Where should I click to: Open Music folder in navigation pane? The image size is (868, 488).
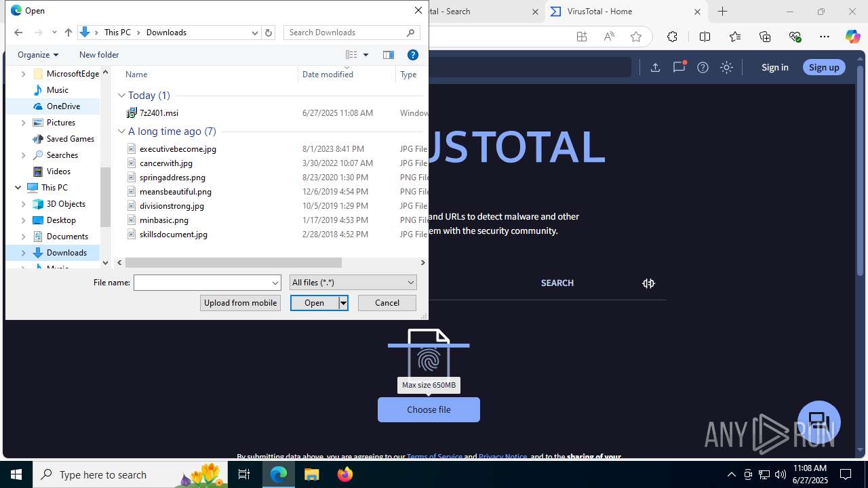tap(57, 90)
